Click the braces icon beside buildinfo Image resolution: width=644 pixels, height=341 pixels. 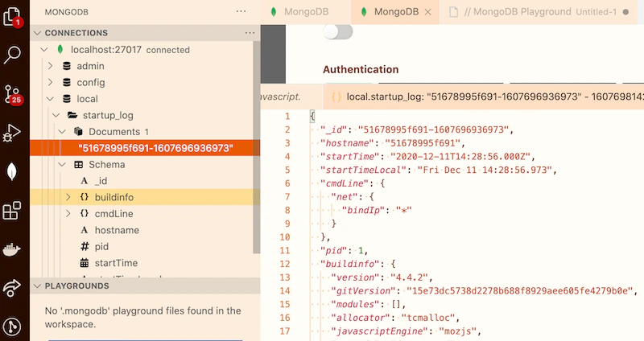[85, 197]
